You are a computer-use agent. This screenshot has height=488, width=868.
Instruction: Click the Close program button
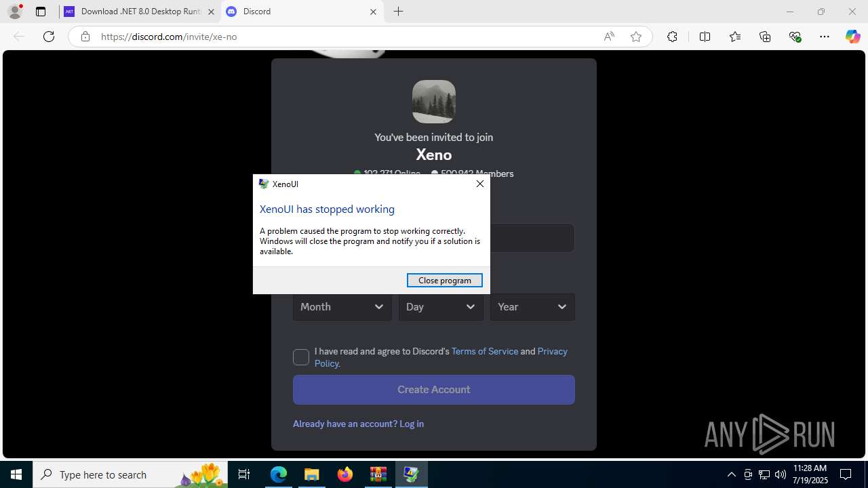(445, 280)
